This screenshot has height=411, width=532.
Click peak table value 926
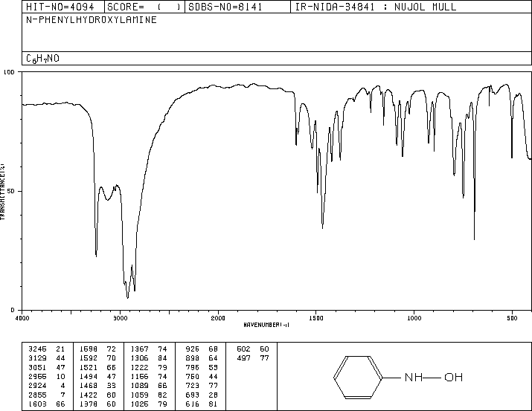tap(193, 349)
